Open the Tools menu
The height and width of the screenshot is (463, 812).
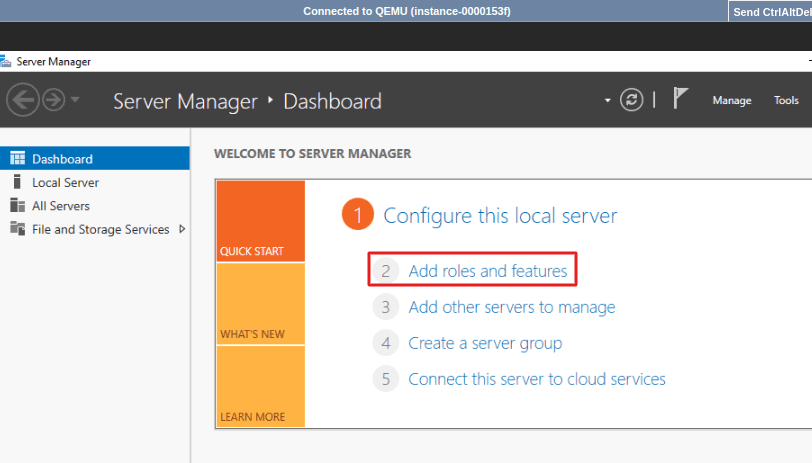click(x=786, y=100)
